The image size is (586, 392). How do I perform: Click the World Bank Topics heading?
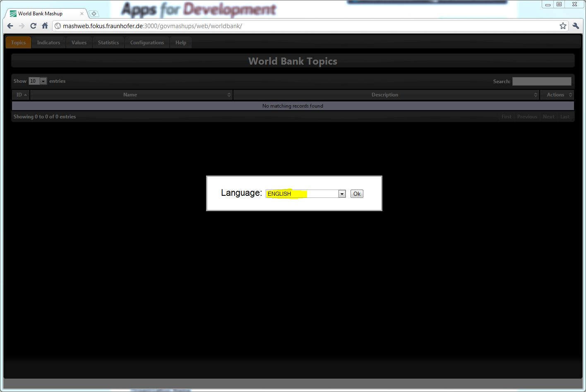tap(293, 61)
